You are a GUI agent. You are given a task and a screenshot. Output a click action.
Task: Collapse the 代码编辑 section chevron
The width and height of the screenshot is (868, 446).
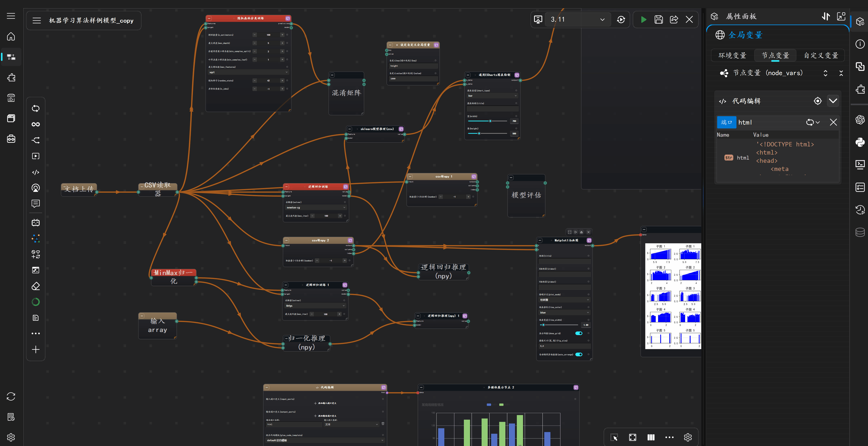[x=833, y=101]
